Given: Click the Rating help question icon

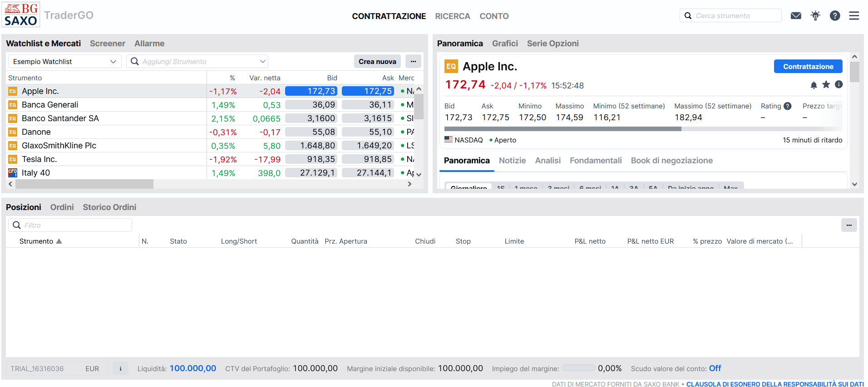Looking at the screenshot, I should click(788, 106).
